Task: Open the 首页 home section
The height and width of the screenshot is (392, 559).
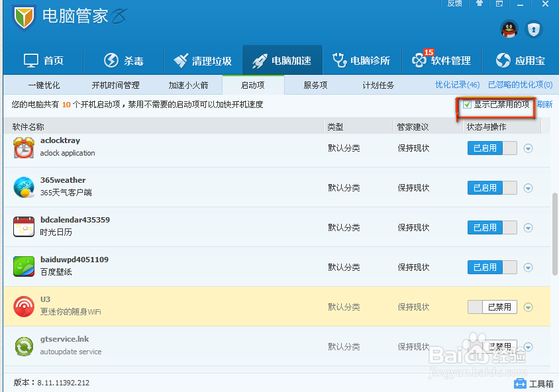Action: (x=43, y=60)
